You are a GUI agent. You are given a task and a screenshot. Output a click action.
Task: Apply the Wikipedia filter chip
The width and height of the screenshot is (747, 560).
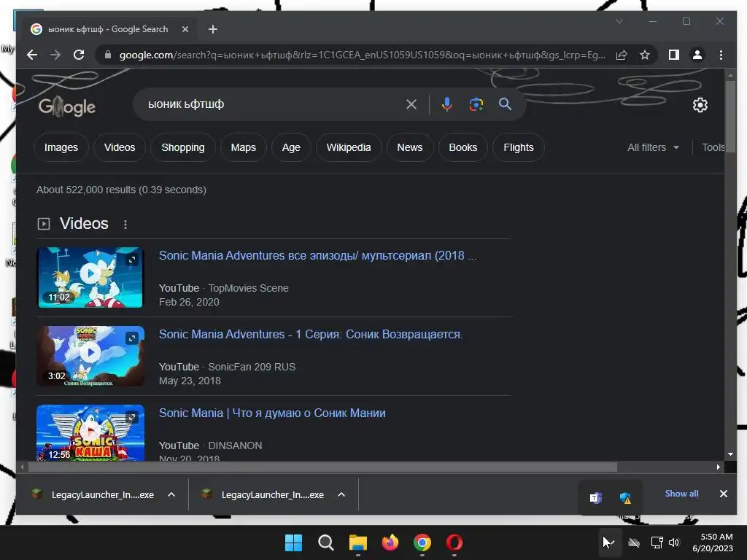click(x=349, y=147)
